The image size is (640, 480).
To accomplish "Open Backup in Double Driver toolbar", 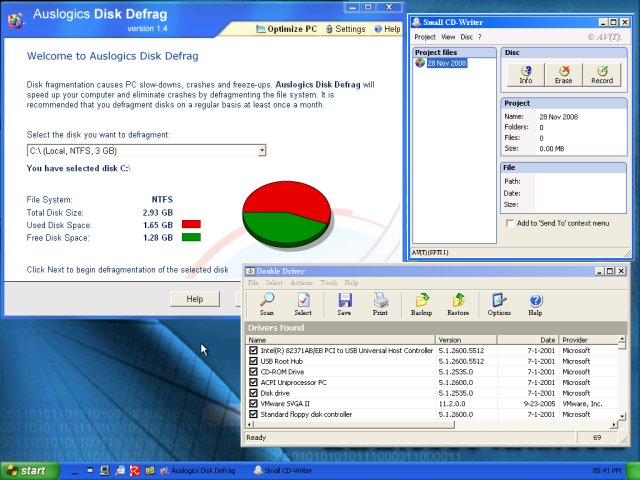I will [x=421, y=304].
